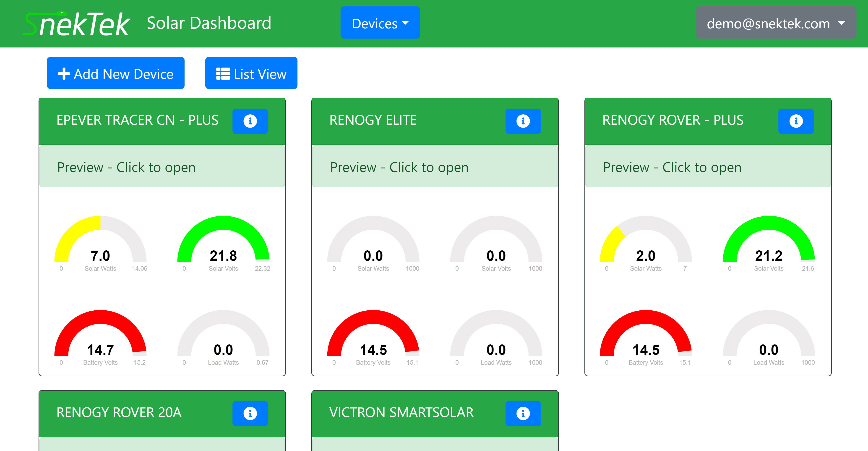Viewport: 868px width, 451px height.
Task: Open info for EPEVER TRACER CN - PLUS
Action: coord(250,121)
